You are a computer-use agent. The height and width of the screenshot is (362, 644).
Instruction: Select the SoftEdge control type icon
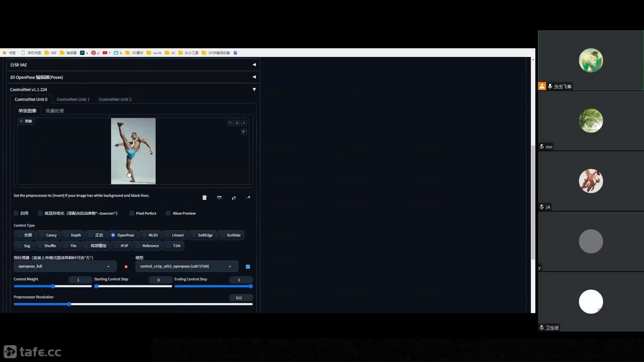[x=205, y=235]
